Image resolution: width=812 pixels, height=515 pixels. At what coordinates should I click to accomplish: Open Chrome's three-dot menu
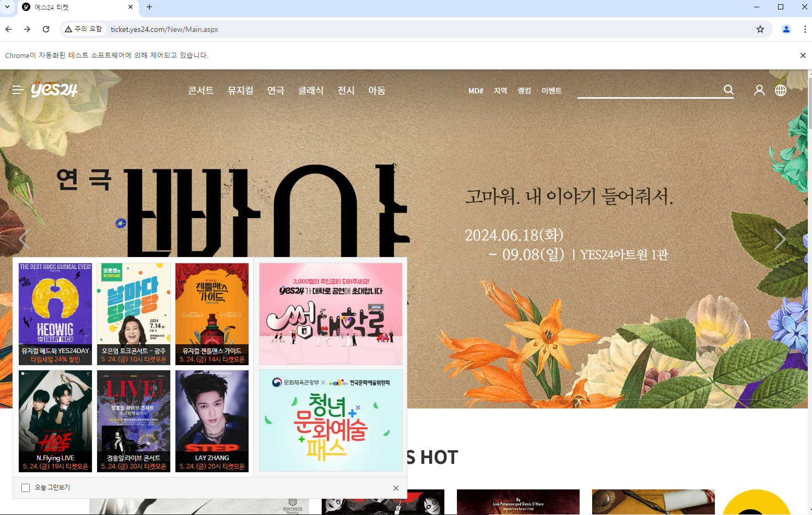coord(805,29)
